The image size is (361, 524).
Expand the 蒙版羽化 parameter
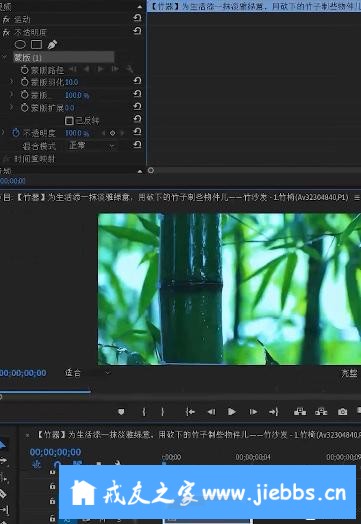pos(12,82)
